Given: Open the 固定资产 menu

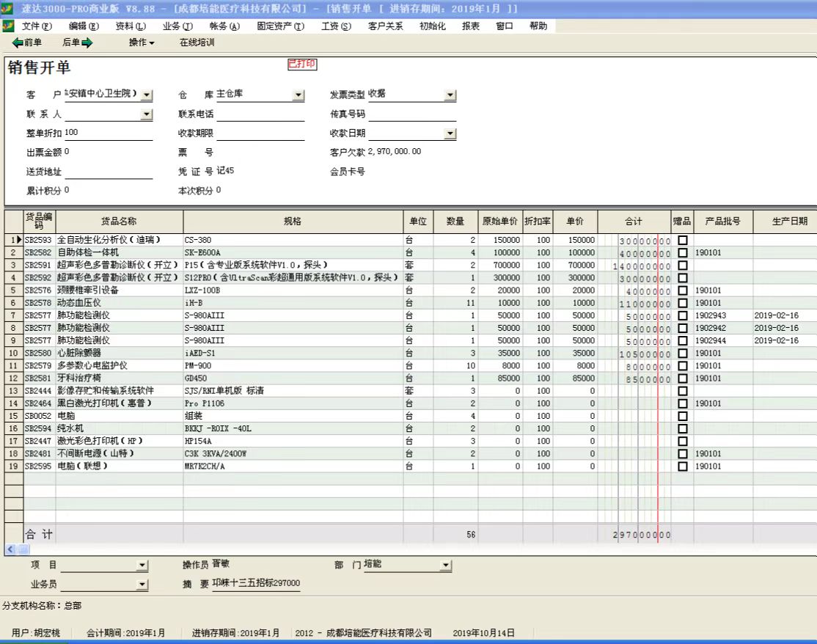Looking at the screenshot, I should click(x=280, y=26).
